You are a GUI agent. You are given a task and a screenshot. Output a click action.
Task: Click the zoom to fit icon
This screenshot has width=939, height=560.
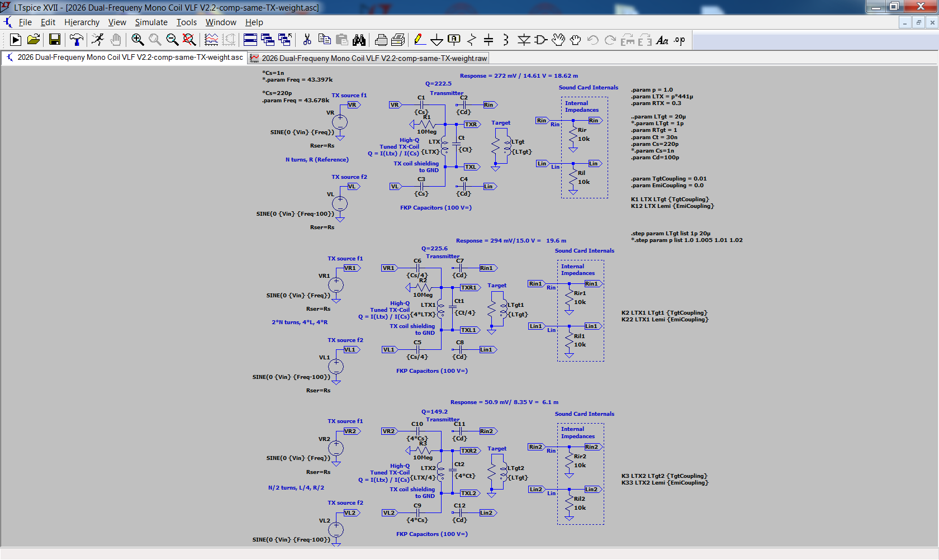pyautogui.click(x=189, y=40)
